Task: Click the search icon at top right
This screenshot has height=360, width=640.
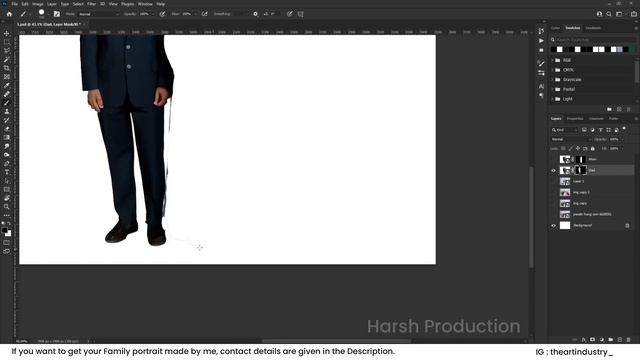Action: coord(609,14)
